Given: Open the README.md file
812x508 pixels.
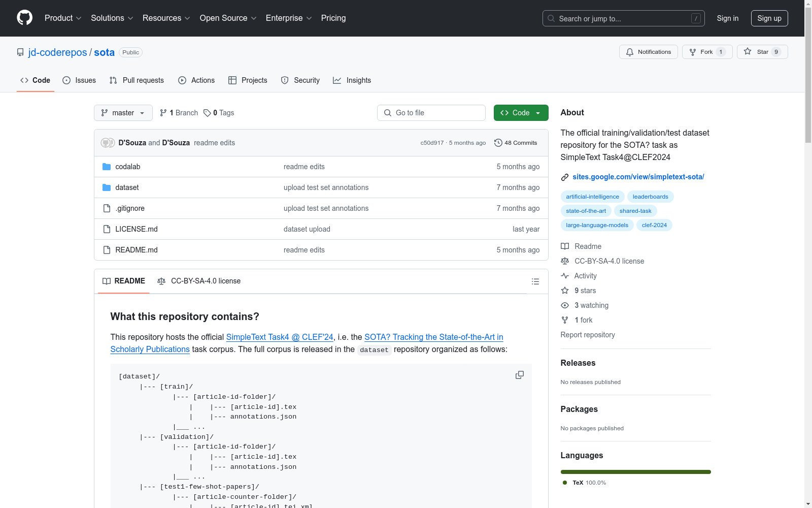Looking at the screenshot, I should [x=137, y=250].
